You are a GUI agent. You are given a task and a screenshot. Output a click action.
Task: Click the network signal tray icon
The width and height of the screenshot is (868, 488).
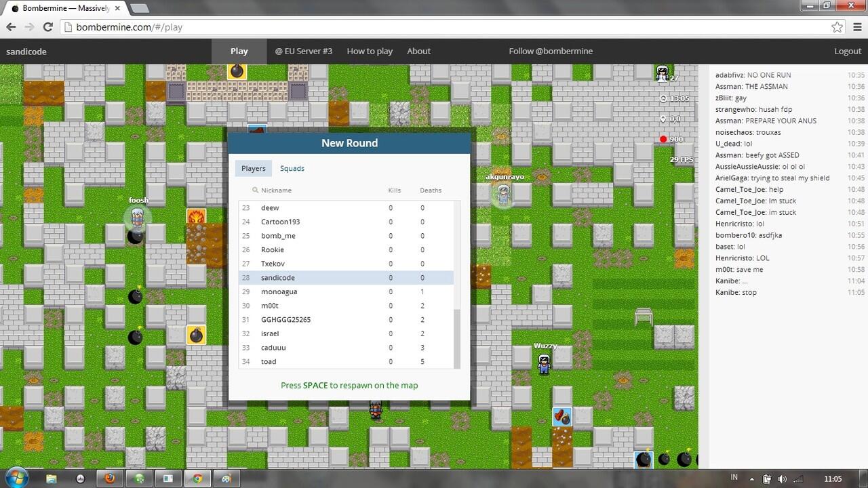[x=798, y=479]
